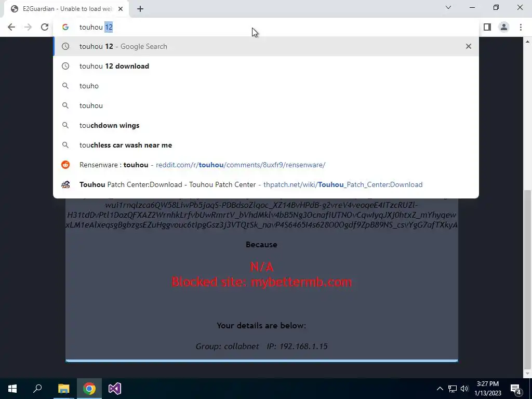Click the Google icon in address bar
Image resolution: width=532 pixels, height=399 pixels.
[65, 27]
